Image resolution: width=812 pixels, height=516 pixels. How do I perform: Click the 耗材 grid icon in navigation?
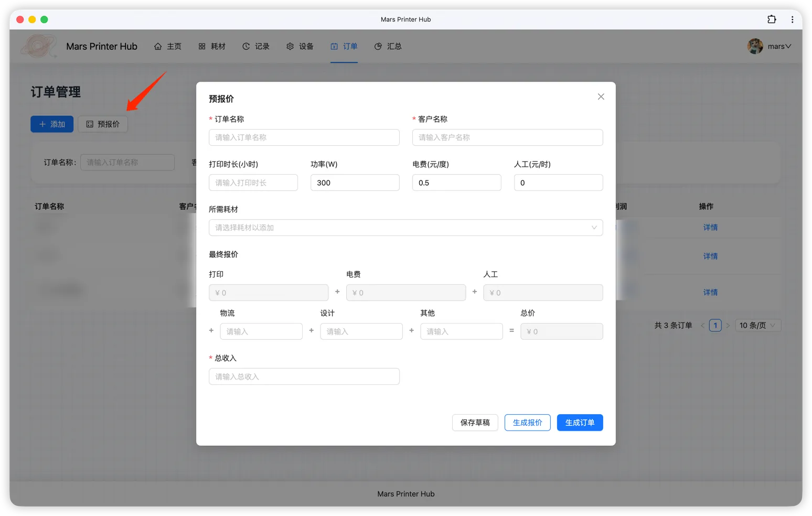[x=201, y=46]
